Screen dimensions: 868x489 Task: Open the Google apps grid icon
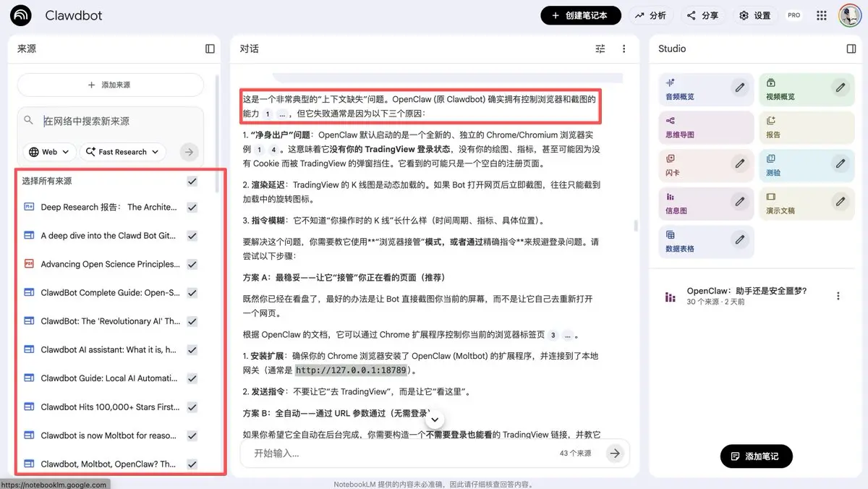[x=822, y=15]
